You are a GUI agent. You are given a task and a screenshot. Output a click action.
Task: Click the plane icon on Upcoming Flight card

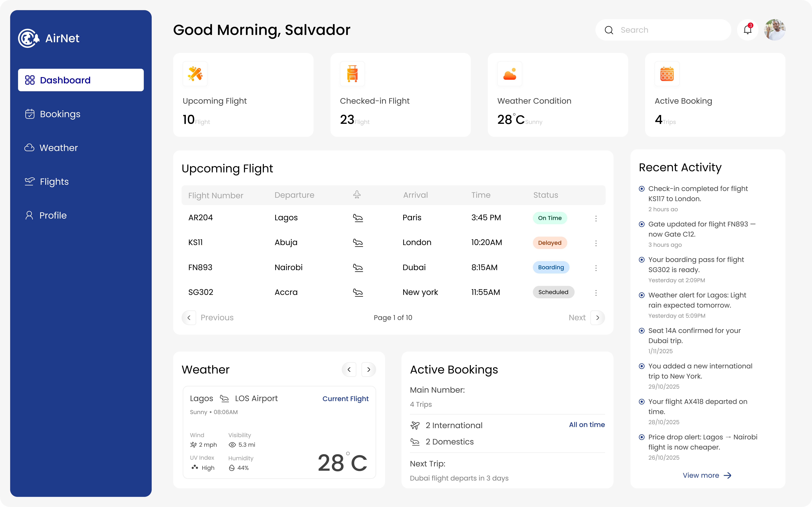[x=195, y=74]
